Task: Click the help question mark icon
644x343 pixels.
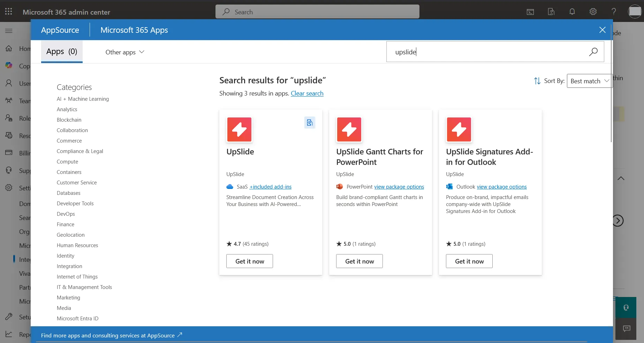Action: (614, 12)
